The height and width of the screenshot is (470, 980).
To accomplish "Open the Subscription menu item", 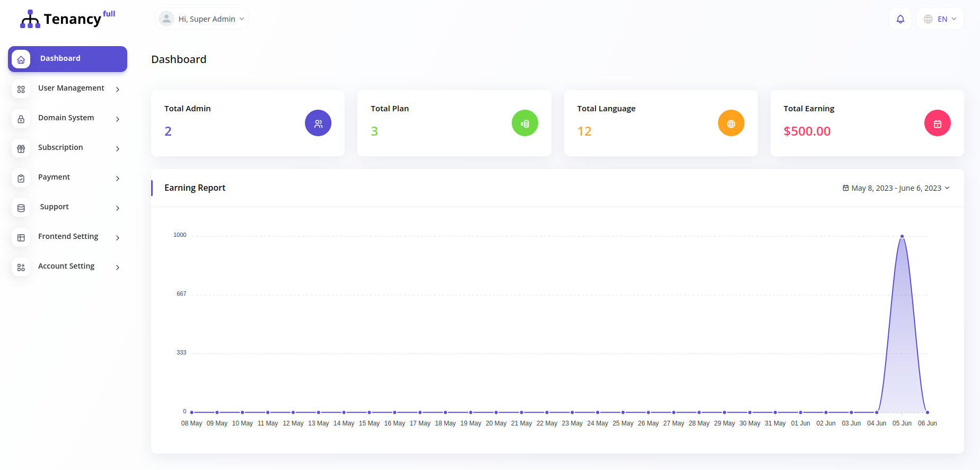I will click(60, 147).
